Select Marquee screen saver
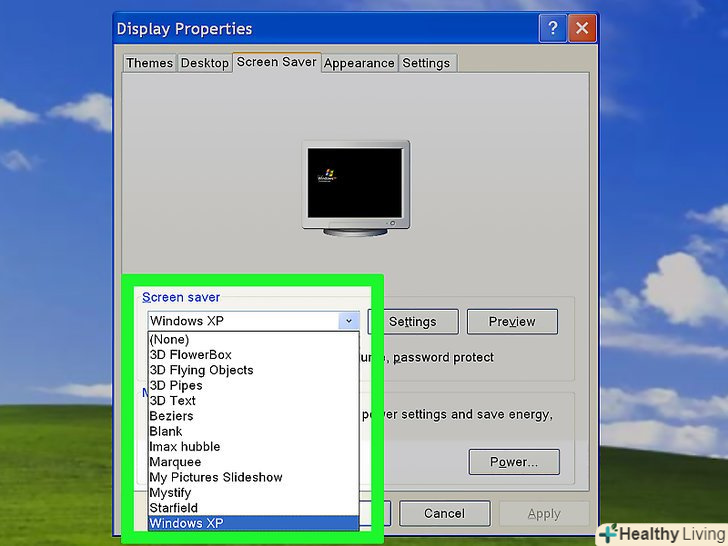The height and width of the screenshot is (546, 728). coord(254,462)
